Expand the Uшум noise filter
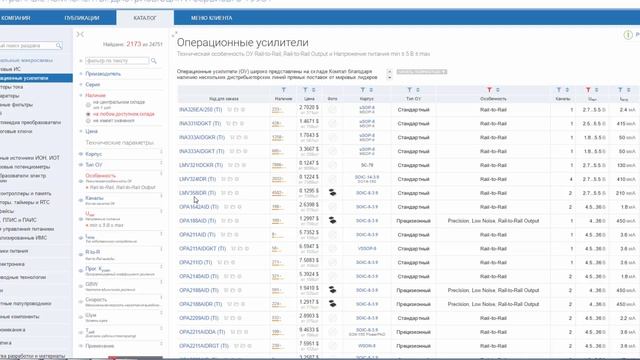This screenshot has height=360, width=640. 91,315
